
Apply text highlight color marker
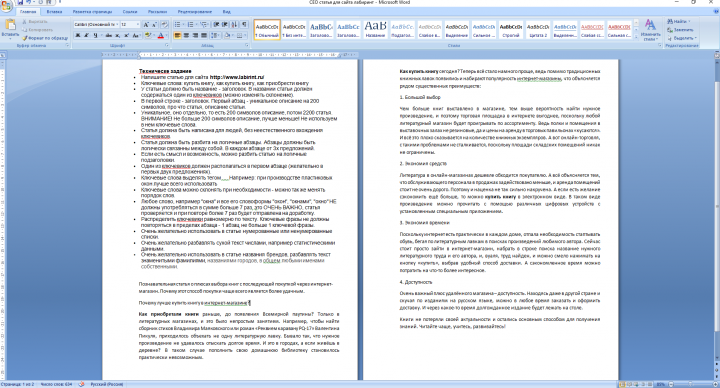tap(147, 35)
